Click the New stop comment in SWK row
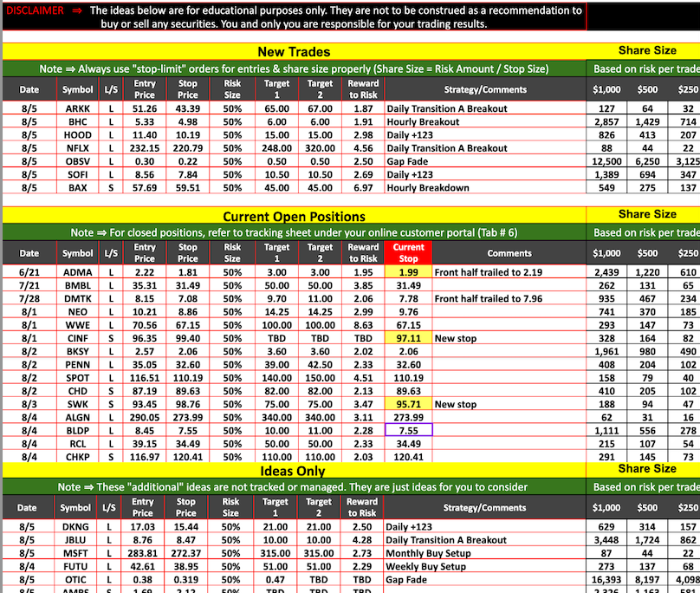The height and width of the screenshot is (593, 700). click(x=456, y=404)
